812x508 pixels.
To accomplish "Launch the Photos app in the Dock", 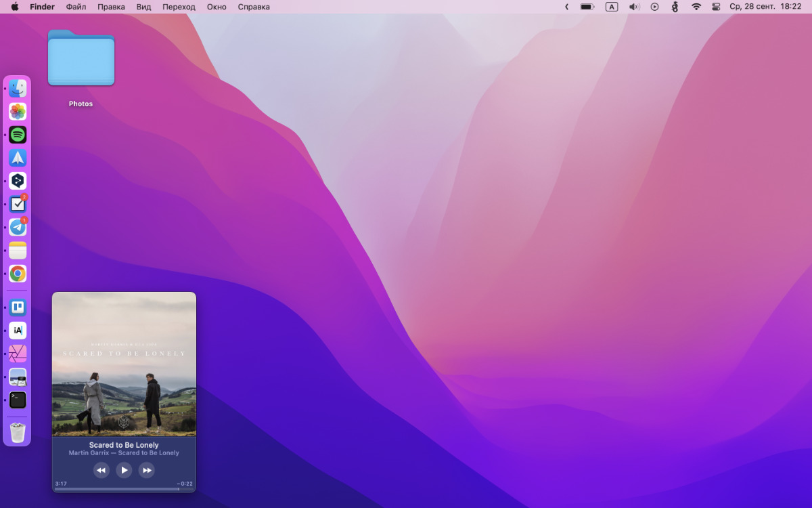I will point(18,112).
